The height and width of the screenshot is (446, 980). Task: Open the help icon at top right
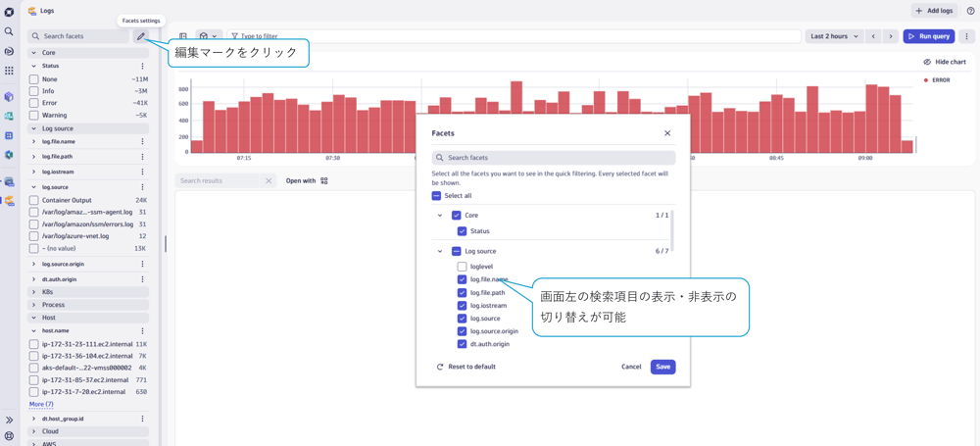pyautogui.click(x=970, y=11)
